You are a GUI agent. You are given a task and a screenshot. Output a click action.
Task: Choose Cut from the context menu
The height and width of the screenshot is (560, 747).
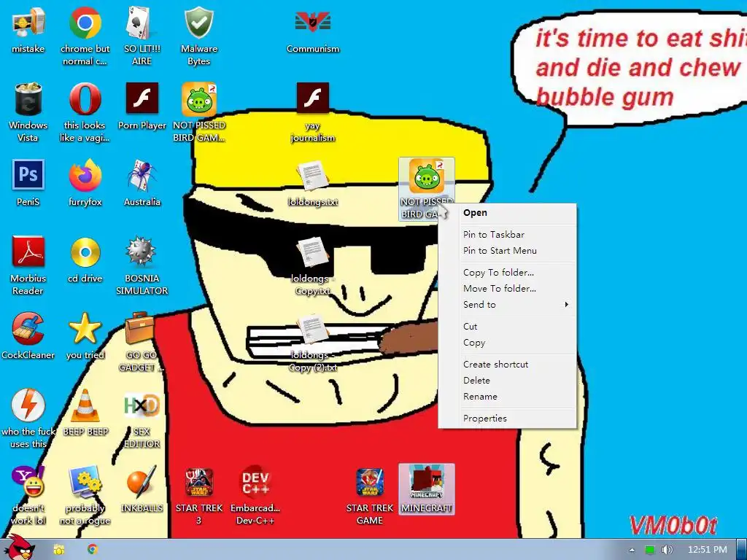[507, 326]
